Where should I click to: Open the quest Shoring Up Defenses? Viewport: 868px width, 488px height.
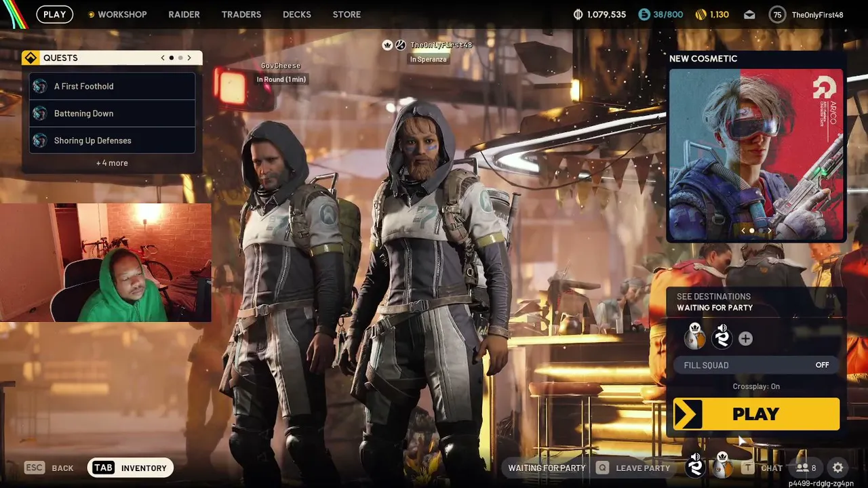[113, 140]
